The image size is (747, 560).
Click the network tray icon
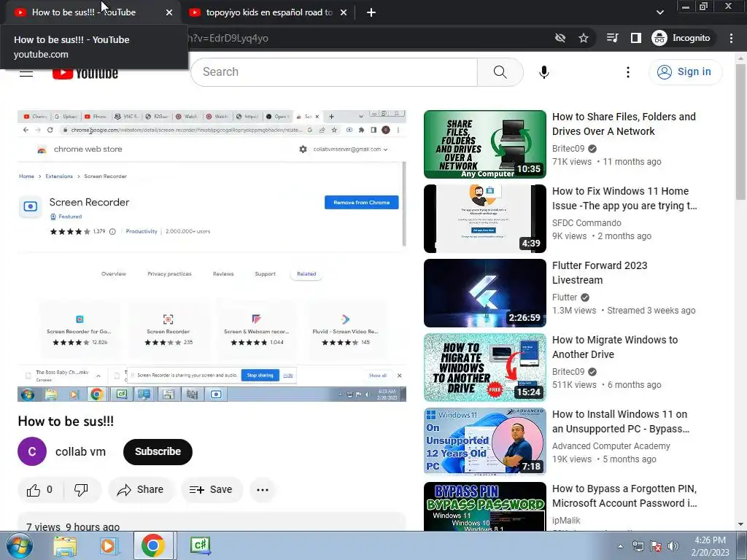click(x=638, y=546)
